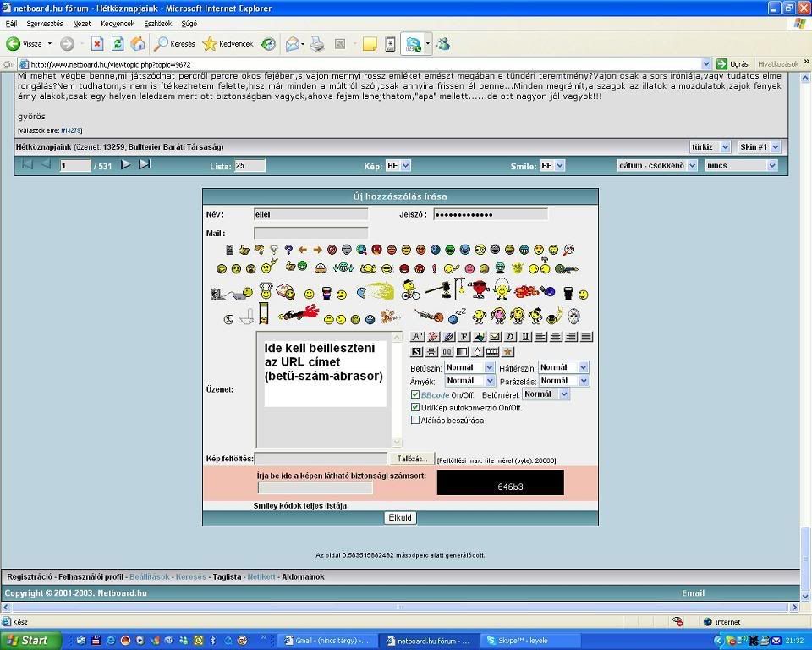Open the Eszközök menu

(158, 24)
